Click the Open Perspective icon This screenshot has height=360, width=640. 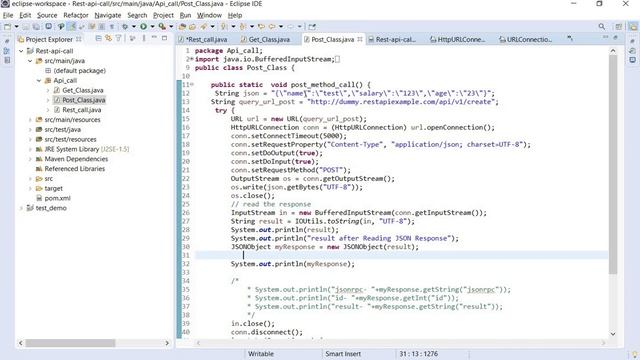pyautogui.click(x=619, y=27)
